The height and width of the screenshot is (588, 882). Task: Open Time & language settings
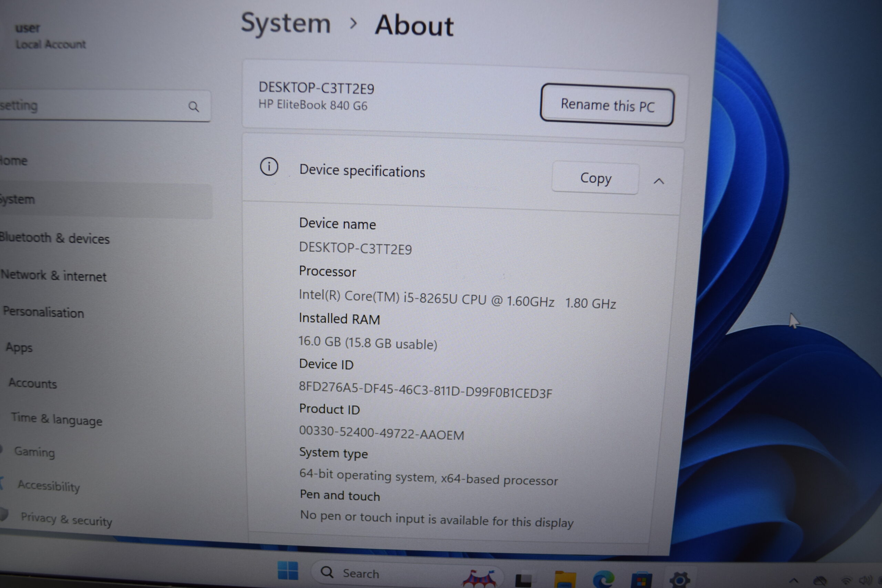pyautogui.click(x=56, y=419)
